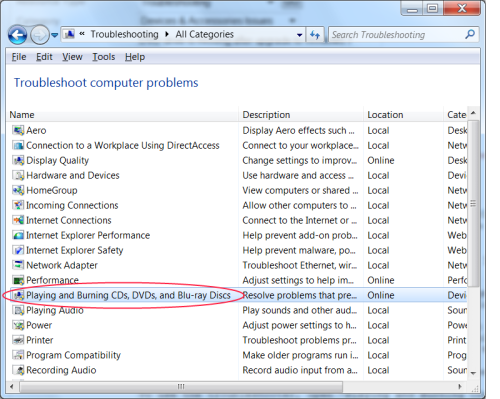Click the Connection to a Workplace icon
Viewport: 500px width, 399px height.
pos(18,145)
